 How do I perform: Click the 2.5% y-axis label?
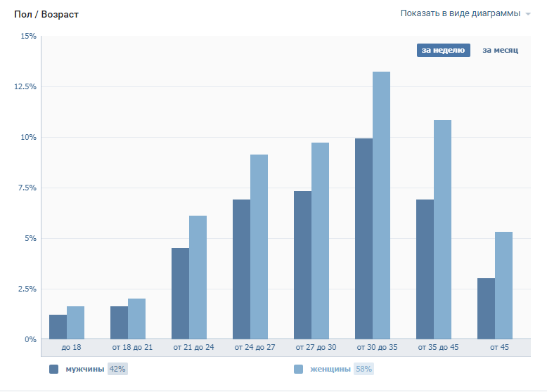(27, 289)
